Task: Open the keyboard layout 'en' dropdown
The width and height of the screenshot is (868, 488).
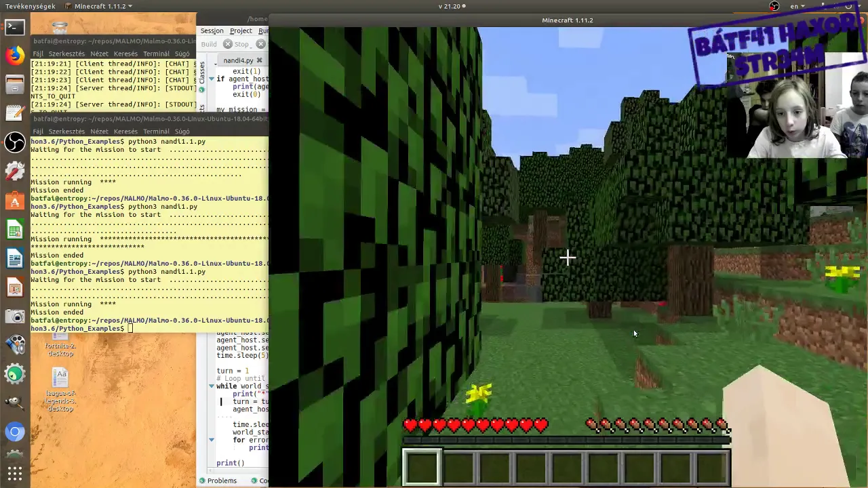Action: [797, 6]
